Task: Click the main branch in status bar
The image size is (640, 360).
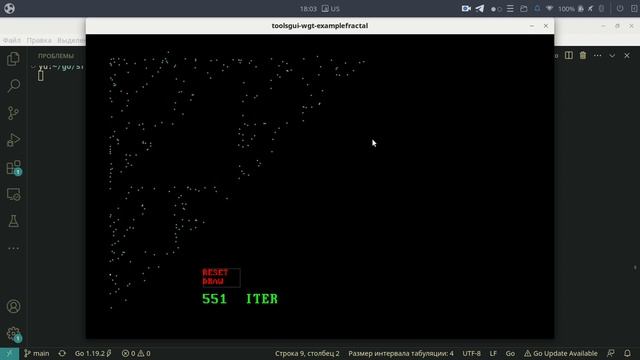Action: click(37, 353)
